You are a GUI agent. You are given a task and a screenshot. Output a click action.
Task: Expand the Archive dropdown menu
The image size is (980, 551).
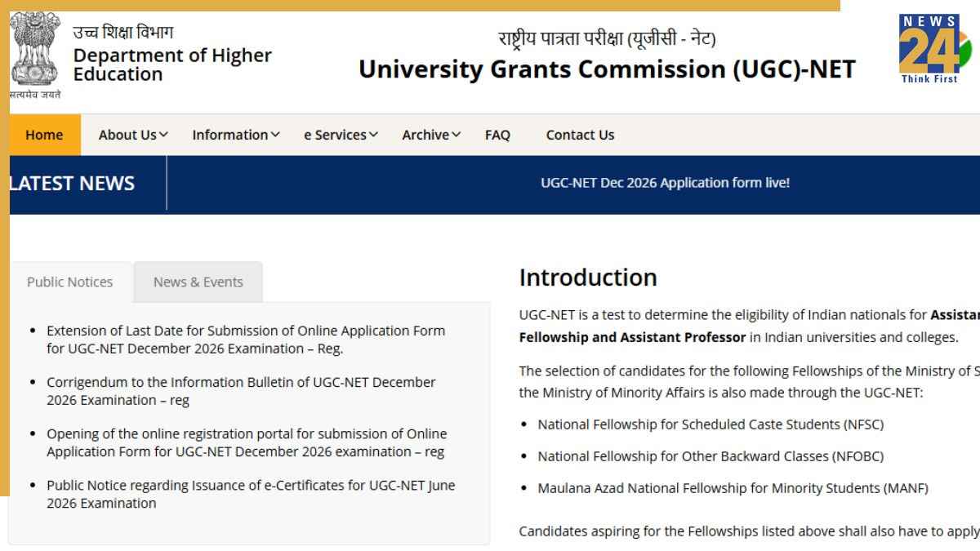click(431, 135)
